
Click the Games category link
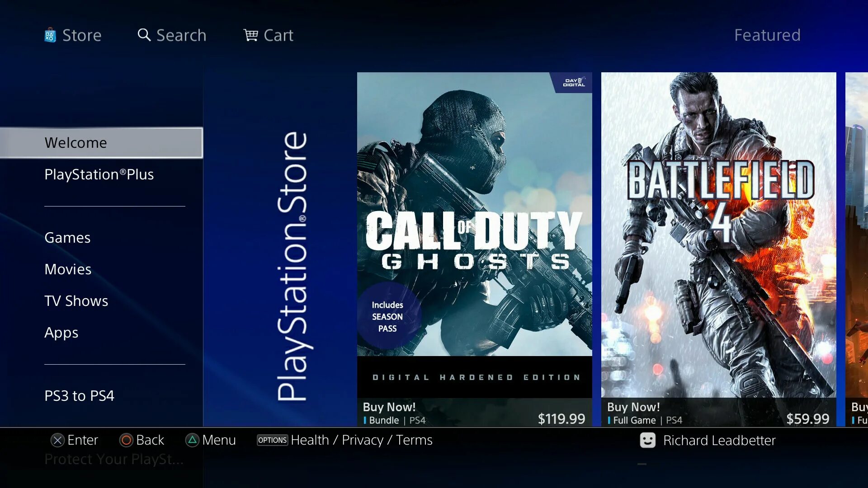point(67,237)
